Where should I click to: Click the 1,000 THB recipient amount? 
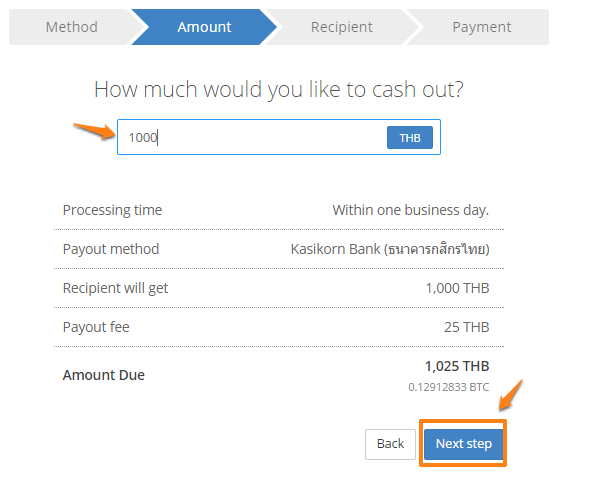coord(457,288)
